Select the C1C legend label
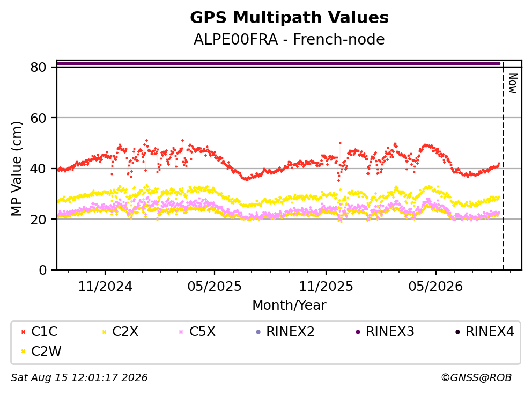 (44, 332)
